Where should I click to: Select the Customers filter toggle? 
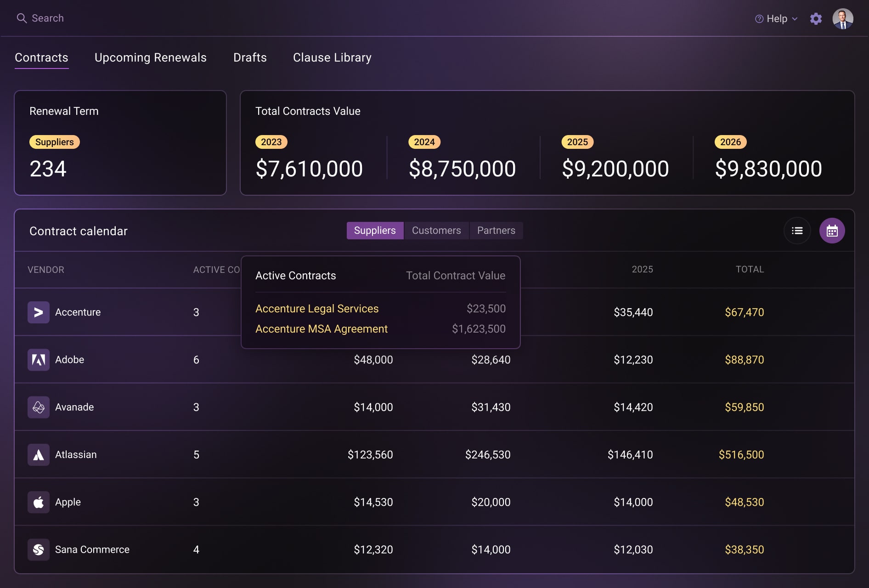click(x=436, y=231)
